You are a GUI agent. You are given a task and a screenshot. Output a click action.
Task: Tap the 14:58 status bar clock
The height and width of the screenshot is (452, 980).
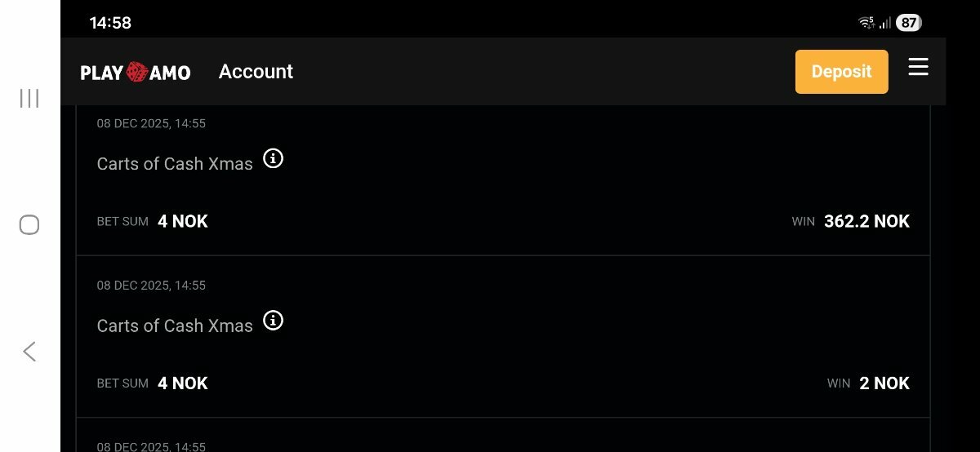coord(110,23)
